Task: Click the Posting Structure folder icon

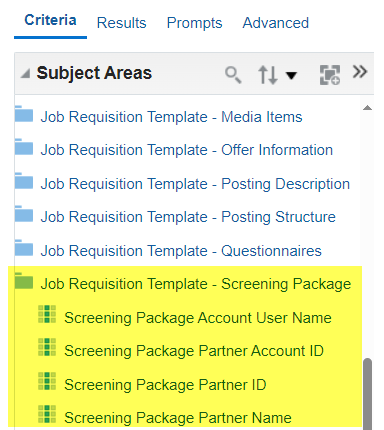Action: point(24,214)
